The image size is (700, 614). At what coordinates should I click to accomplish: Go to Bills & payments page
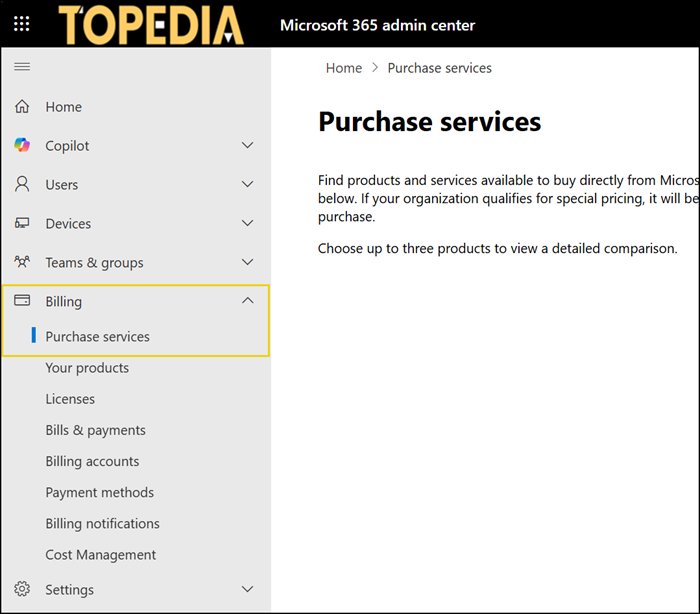(95, 430)
